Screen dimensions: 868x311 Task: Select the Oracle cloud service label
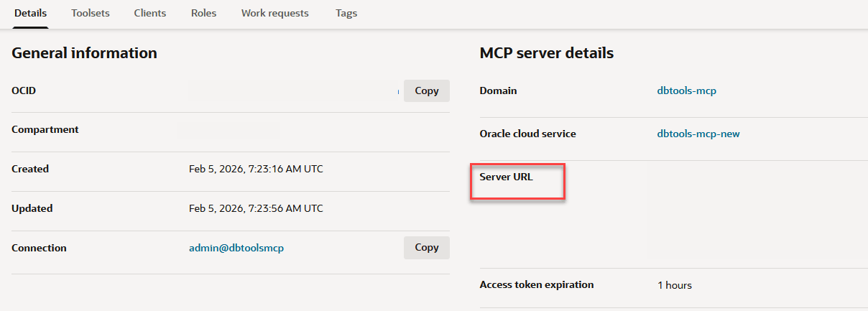pos(527,134)
